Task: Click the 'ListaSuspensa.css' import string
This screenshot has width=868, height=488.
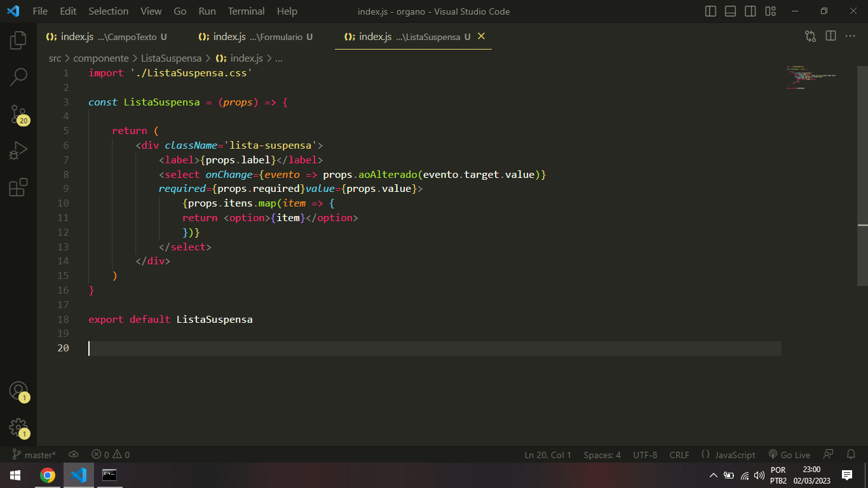Action: click(191, 72)
